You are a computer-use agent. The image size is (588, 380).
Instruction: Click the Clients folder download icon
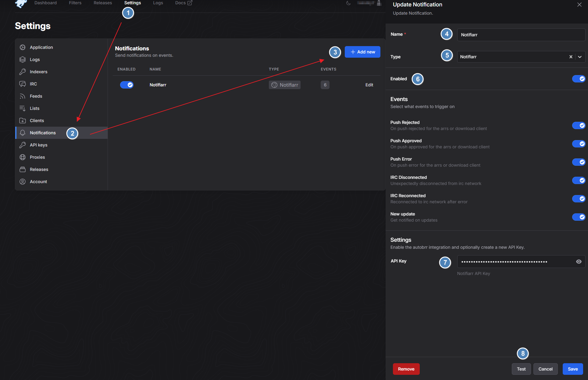[23, 121]
